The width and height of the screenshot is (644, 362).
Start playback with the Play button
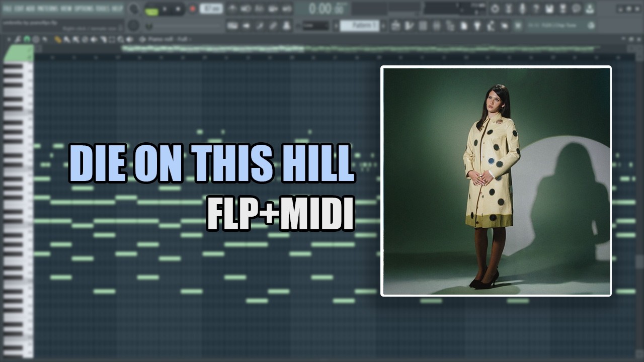tap(165, 9)
